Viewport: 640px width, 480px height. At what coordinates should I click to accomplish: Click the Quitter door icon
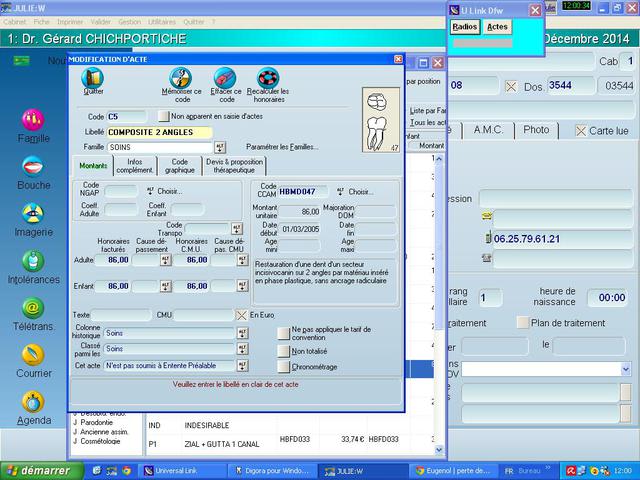(93, 79)
